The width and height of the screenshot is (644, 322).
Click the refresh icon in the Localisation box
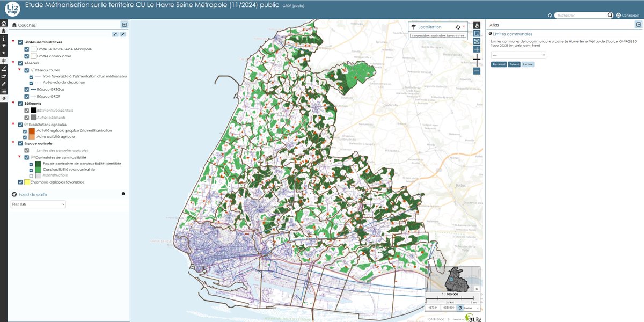tap(457, 26)
